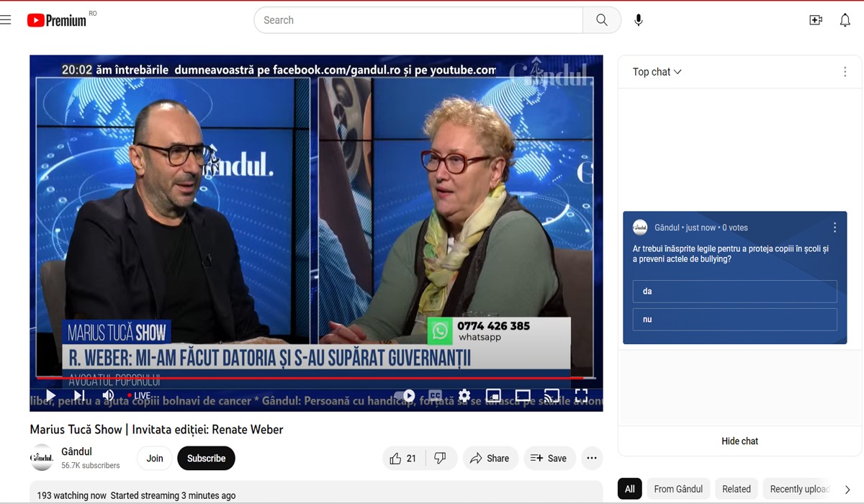Start voice search with the microphone
Image resolution: width=864 pixels, height=504 pixels.
[639, 20]
